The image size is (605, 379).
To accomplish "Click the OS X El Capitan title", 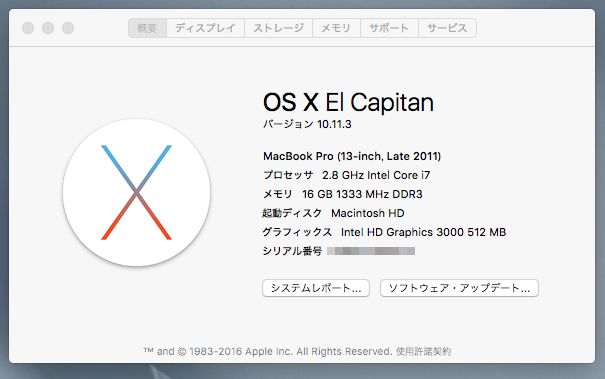I will pos(348,102).
